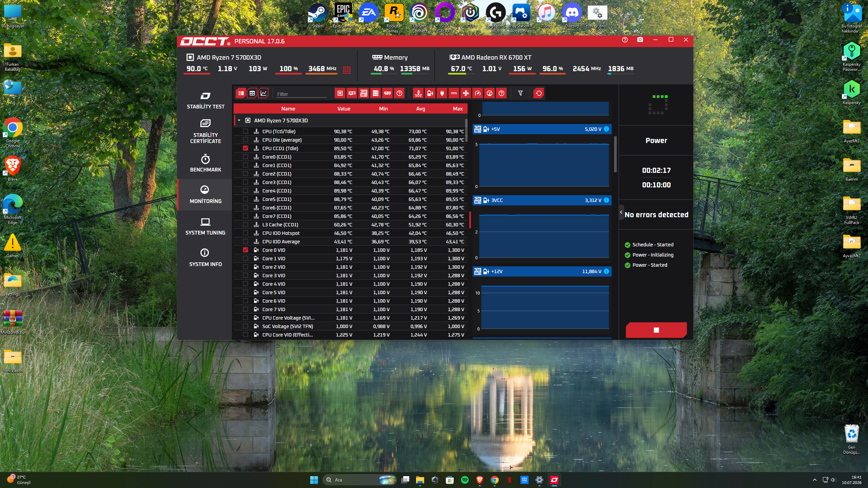Image resolution: width=868 pixels, height=488 pixels.
Task: Go to the Benchmark section
Action: [205, 163]
